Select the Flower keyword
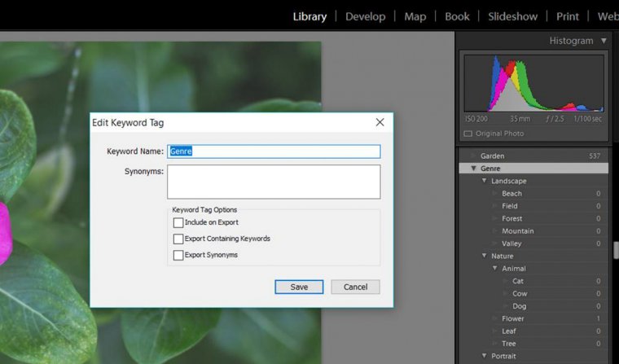Image resolution: width=619 pixels, height=364 pixels. click(x=513, y=318)
